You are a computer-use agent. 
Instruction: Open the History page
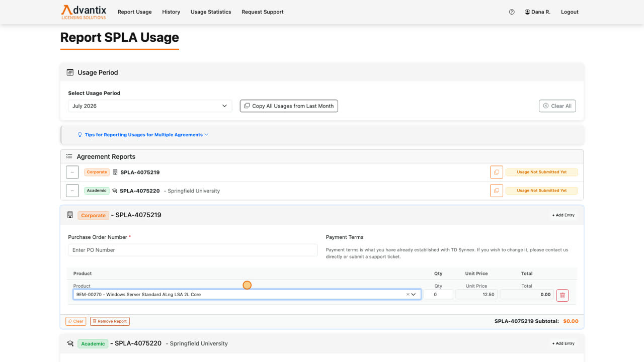171,12
